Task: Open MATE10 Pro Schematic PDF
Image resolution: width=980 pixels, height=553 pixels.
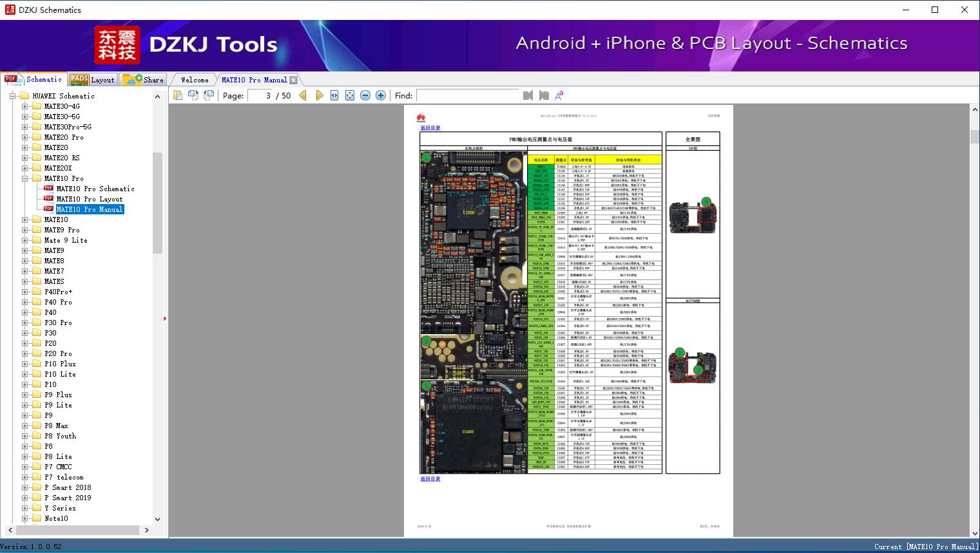Action: point(95,189)
